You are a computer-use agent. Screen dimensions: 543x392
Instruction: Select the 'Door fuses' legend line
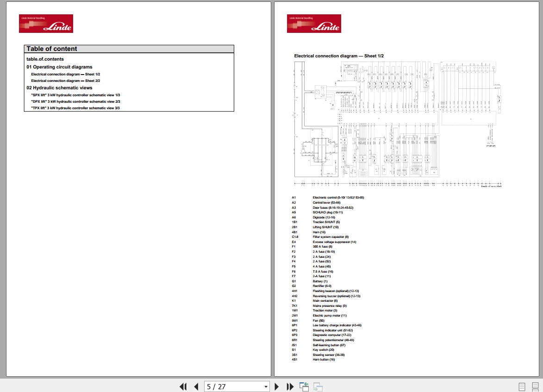[333, 207]
